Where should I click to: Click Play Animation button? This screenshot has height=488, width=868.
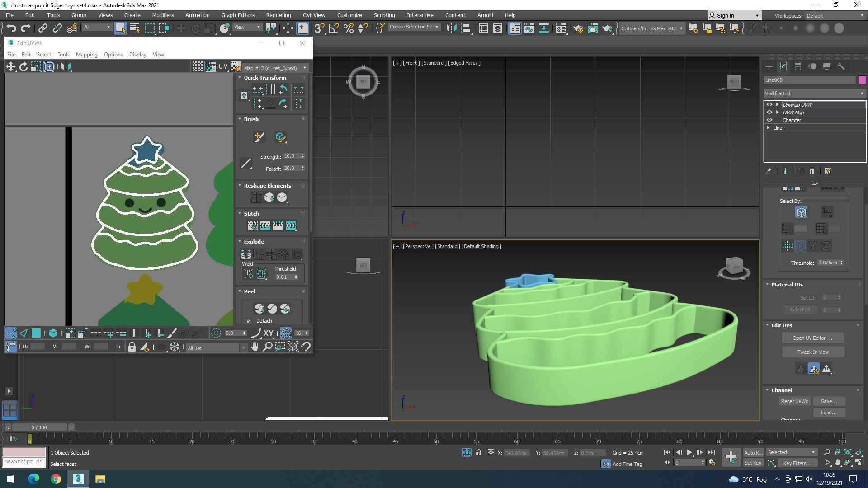click(689, 452)
